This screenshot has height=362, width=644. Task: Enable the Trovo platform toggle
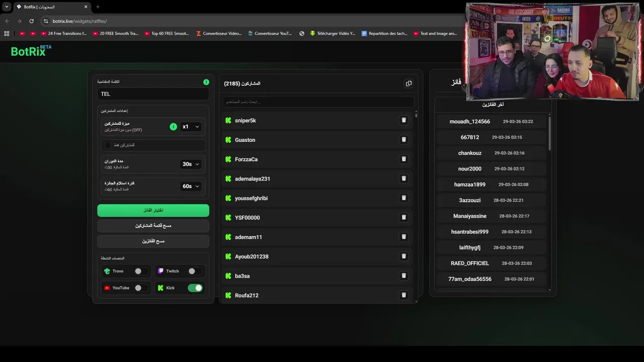coord(140,271)
